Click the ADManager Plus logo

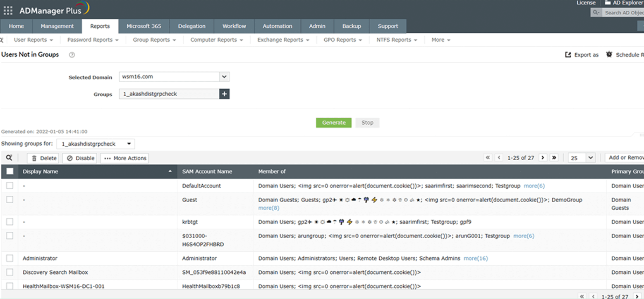tap(54, 9)
